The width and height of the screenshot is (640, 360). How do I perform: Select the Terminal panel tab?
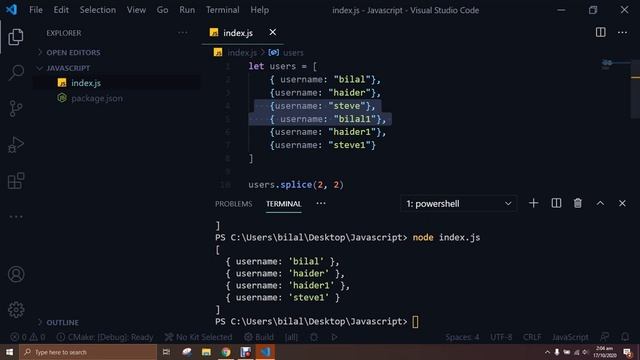pos(284,204)
